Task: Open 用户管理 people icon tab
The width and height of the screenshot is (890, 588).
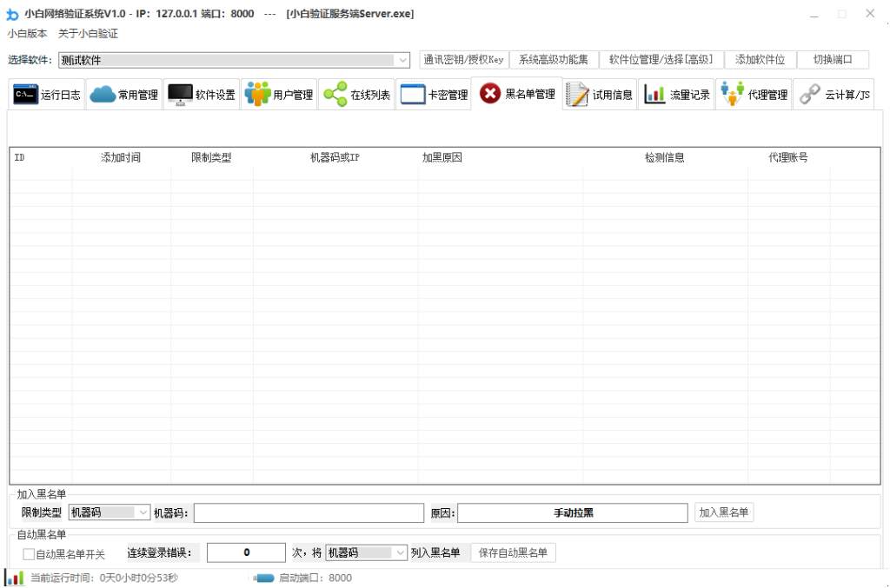Action: pyautogui.click(x=257, y=95)
